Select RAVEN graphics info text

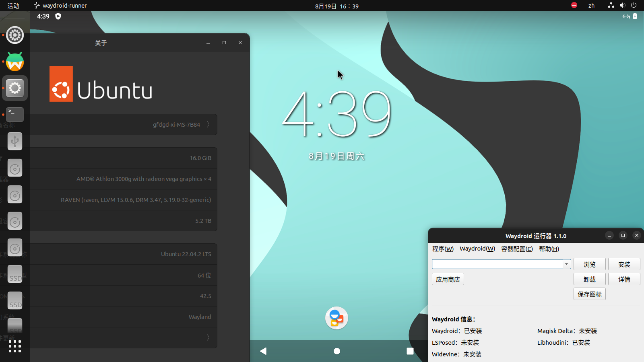pyautogui.click(x=136, y=200)
